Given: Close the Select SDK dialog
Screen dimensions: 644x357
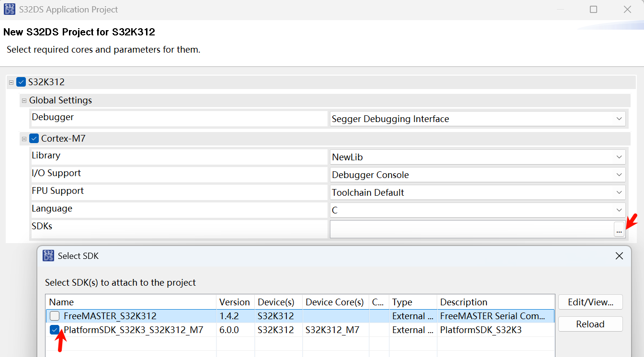Looking at the screenshot, I should click(619, 256).
